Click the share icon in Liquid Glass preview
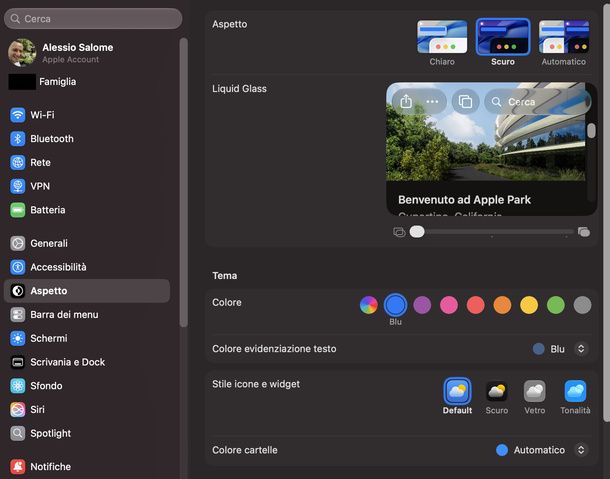The height and width of the screenshot is (479, 610). 406,102
